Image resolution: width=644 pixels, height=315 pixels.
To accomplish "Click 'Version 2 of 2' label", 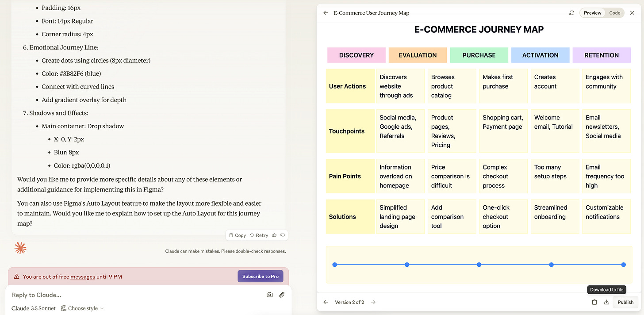I will click(x=349, y=302).
